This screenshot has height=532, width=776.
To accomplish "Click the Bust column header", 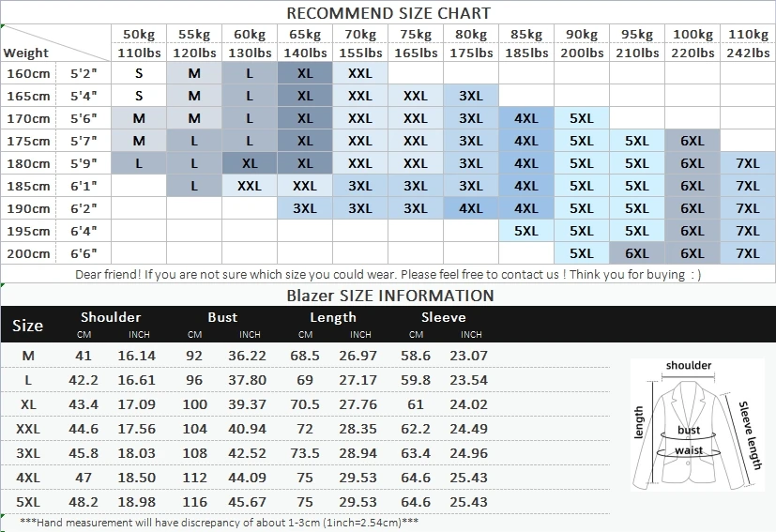I will pos(222,317).
